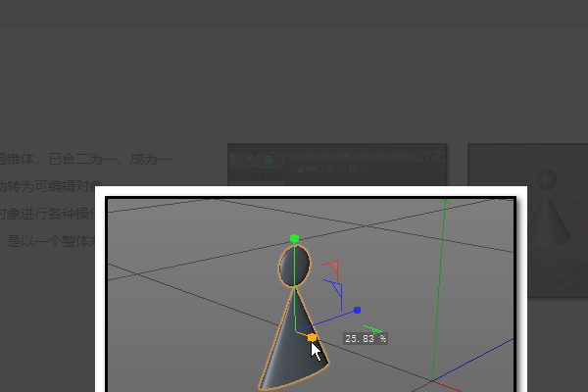The image size is (588, 392).
Task: Click the orange X-axis scale handle
Action: point(312,337)
